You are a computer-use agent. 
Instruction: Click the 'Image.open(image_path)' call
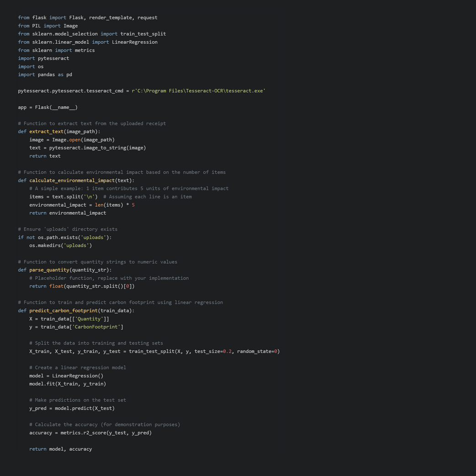(x=83, y=140)
